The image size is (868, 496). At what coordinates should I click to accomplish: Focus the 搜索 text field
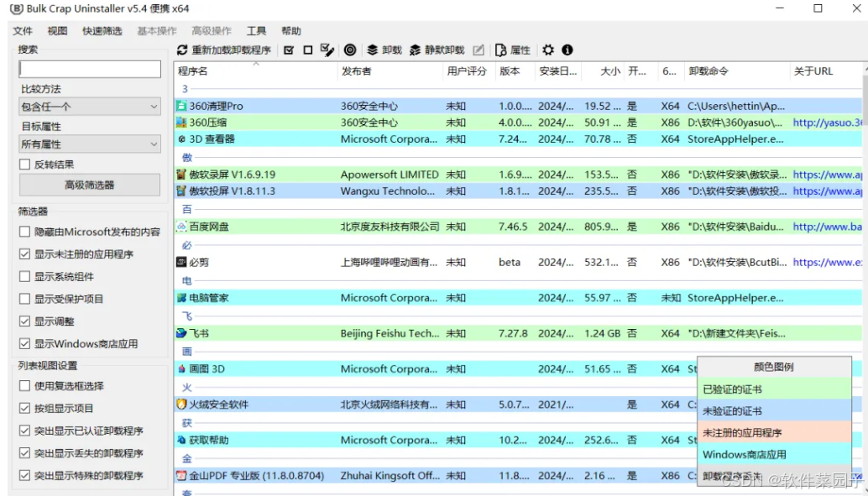90,69
